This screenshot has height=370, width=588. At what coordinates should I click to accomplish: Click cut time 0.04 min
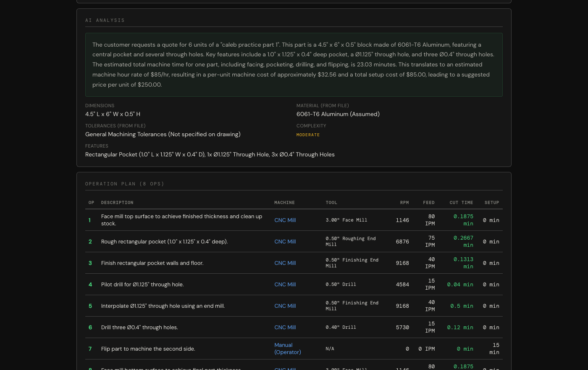460,284
